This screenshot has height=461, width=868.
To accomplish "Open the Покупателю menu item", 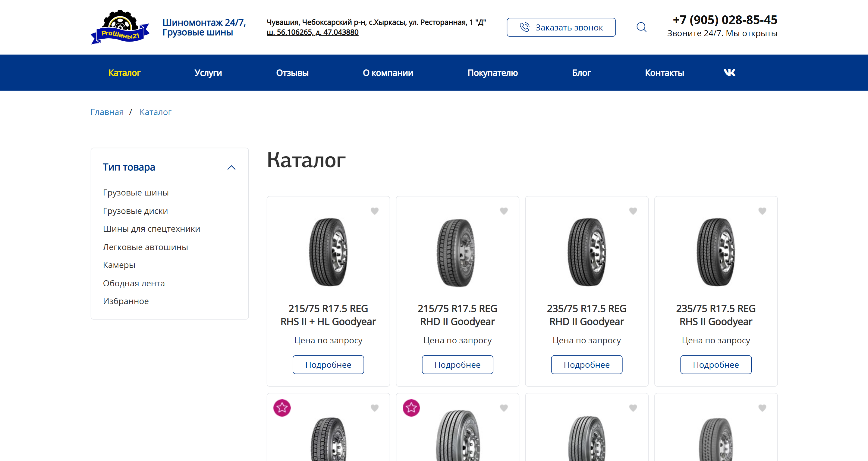I will point(492,73).
